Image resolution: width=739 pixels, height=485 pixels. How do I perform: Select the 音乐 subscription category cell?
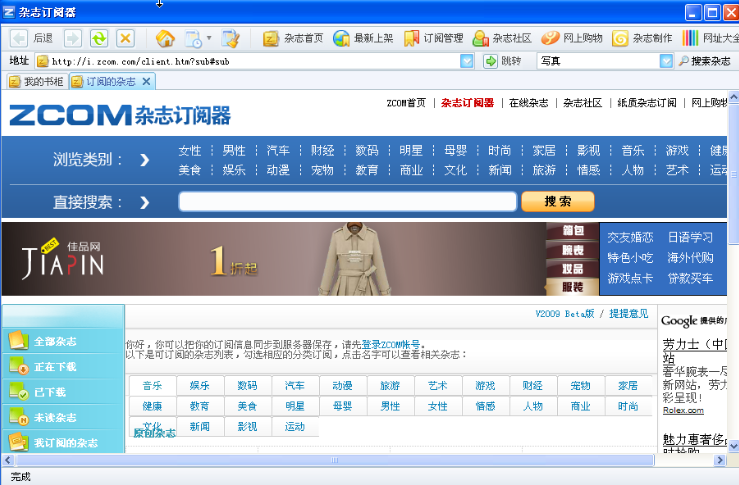152,386
